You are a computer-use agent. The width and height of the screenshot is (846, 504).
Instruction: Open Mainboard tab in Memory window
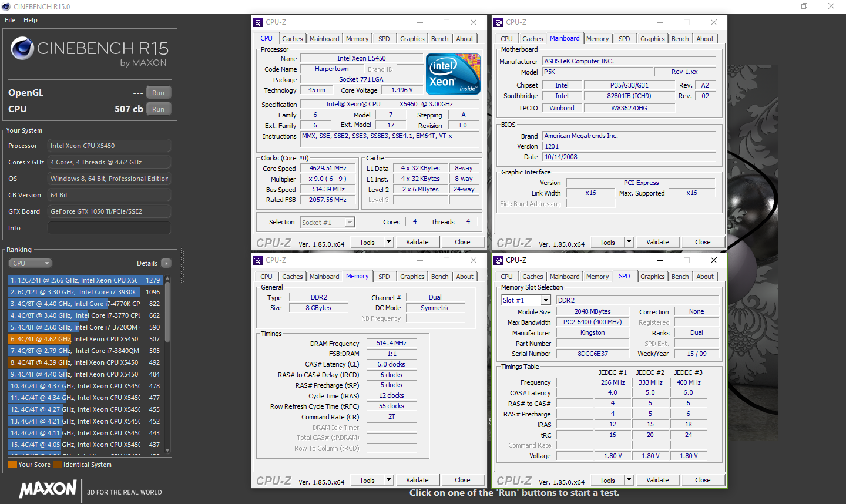[x=324, y=277]
